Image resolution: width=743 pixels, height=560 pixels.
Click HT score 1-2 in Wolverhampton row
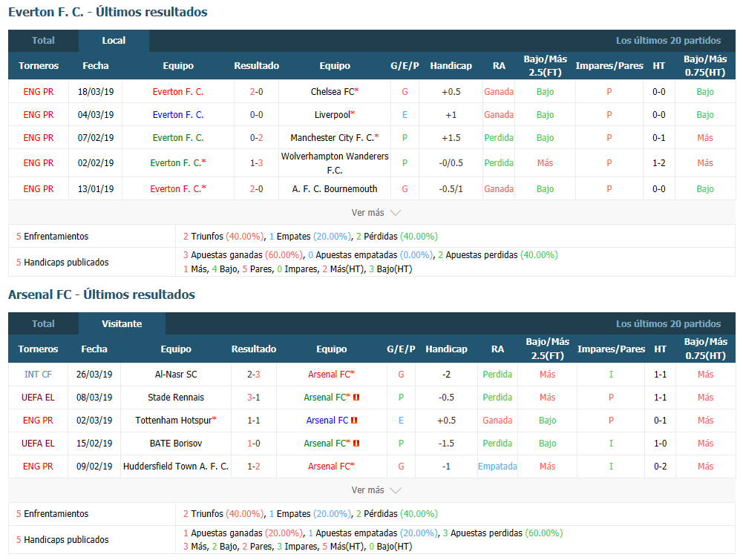658,163
